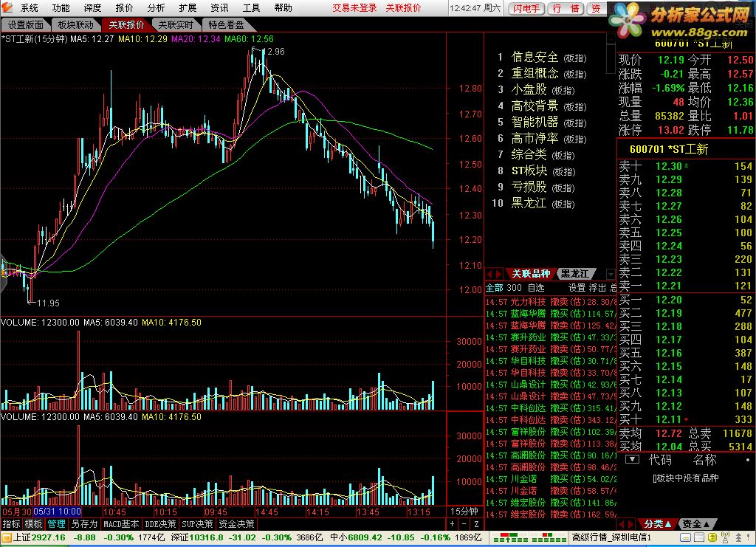This screenshot has width=756, height=547.
Task: Click the red 关联报价 label in the top bar
Action: click(x=403, y=7)
